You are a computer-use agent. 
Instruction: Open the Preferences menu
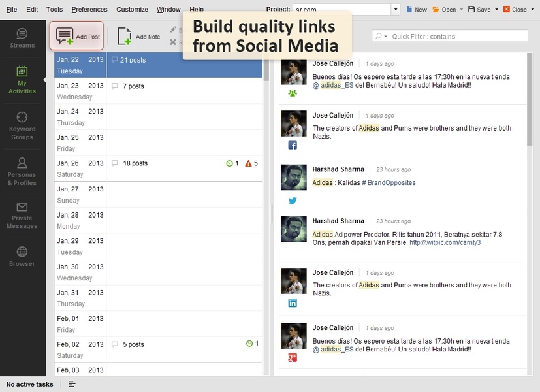(x=89, y=9)
